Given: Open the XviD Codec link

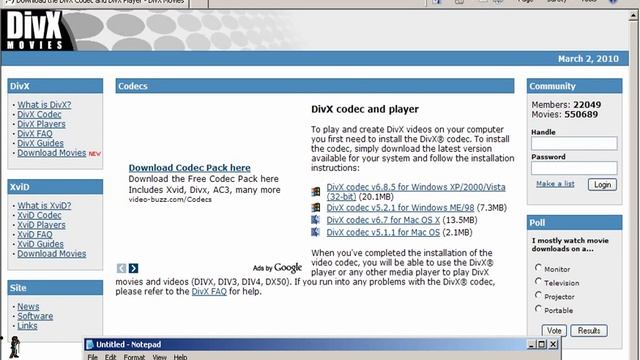Looking at the screenshot, I should (39, 215).
